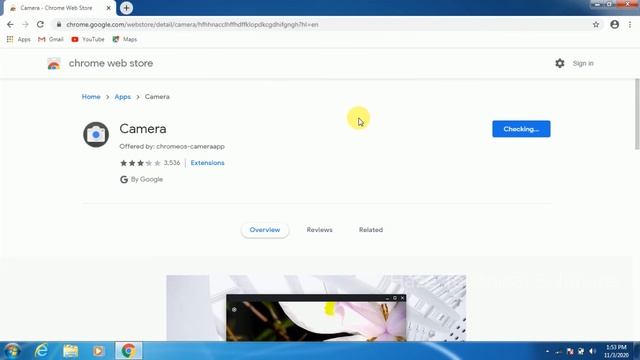Open the YouTube bookmark
Screen dimensions: 640x360
pyautogui.click(x=88, y=39)
